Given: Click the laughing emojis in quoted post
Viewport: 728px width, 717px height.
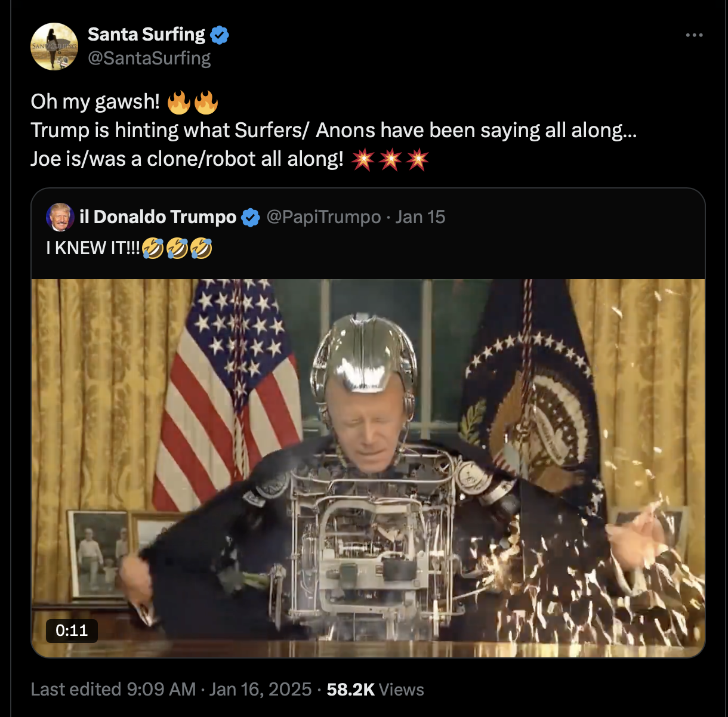Looking at the screenshot, I should (177, 248).
